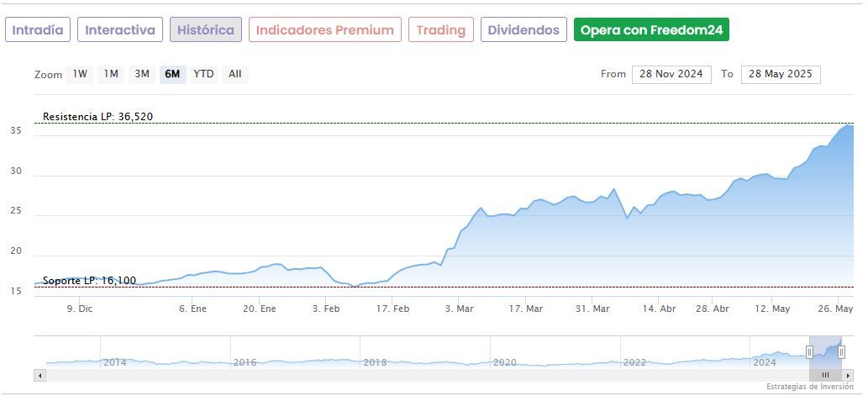
Task: Click the To date input field
Action: pos(781,74)
